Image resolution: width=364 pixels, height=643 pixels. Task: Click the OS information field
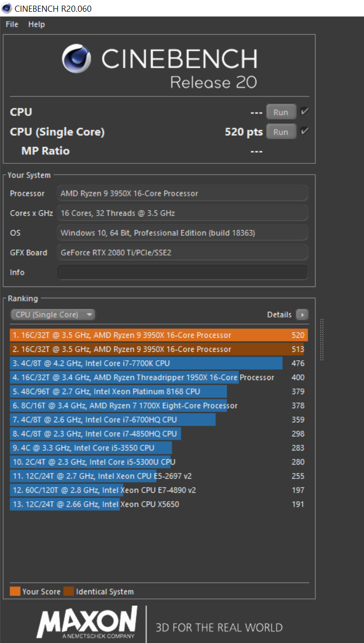coord(183,233)
